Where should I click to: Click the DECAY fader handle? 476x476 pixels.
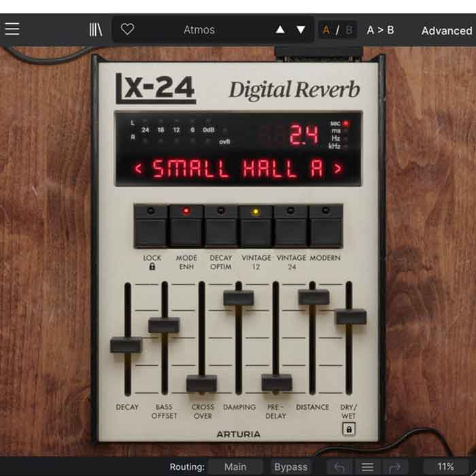pos(126,345)
